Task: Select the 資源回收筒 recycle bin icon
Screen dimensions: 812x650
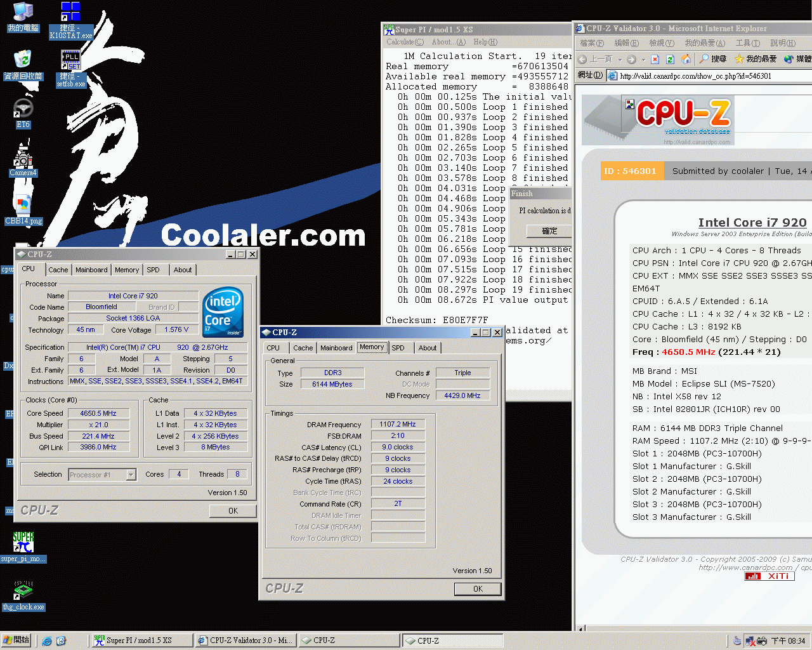Action: [23, 65]
